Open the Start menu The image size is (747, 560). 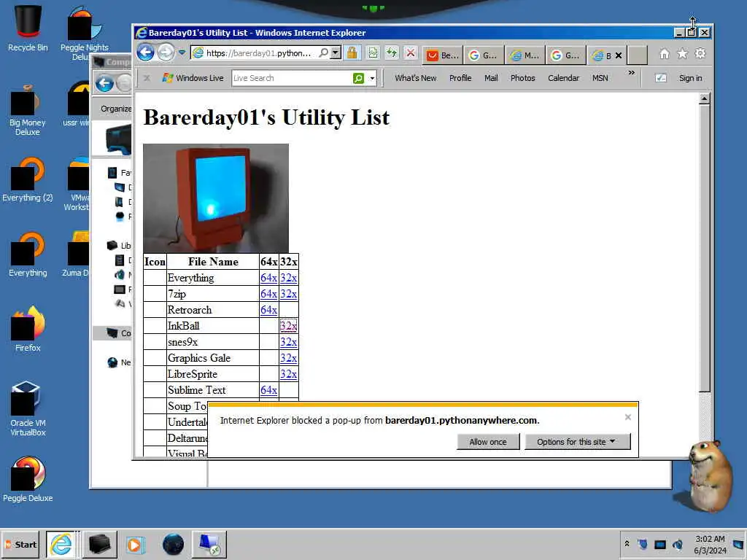(x=21, y=544)
